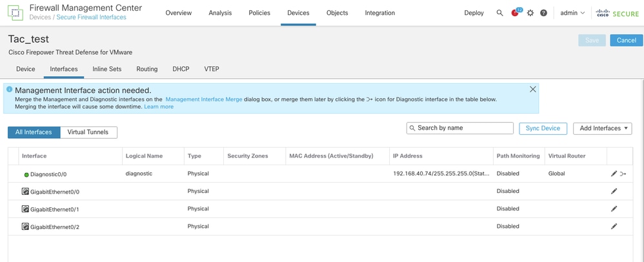This screenshot has height=262, width=644.
Task: Click the Firewall Management Center logo icon
Action: pyautogui.click(x=15, y=13)
